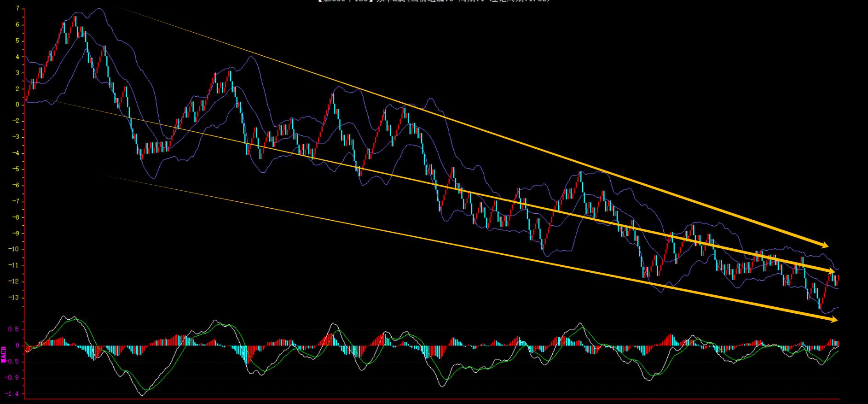
Task: Click the -1.4 MACD axis label
Action: [12, 394]
